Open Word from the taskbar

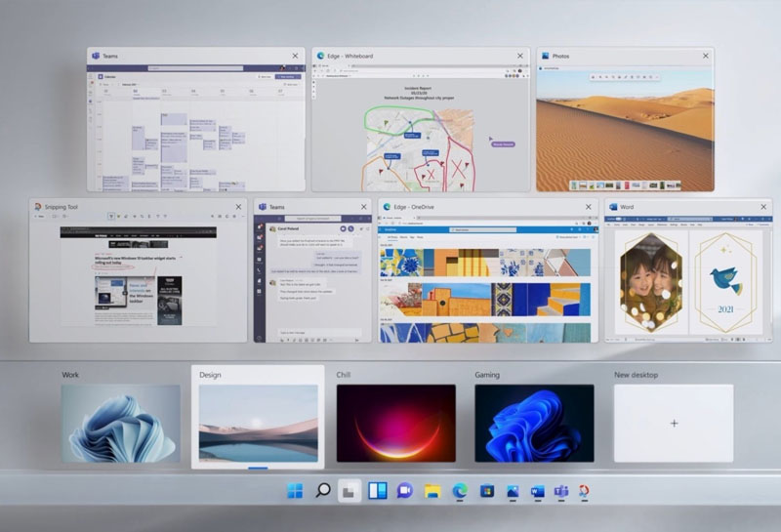tap(538, 492)
